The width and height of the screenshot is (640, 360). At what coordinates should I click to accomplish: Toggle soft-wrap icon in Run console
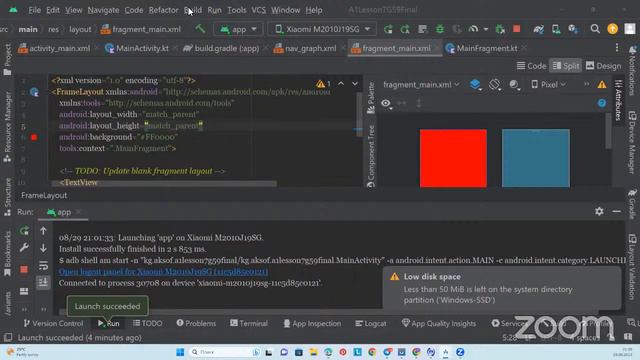point(43,266)
